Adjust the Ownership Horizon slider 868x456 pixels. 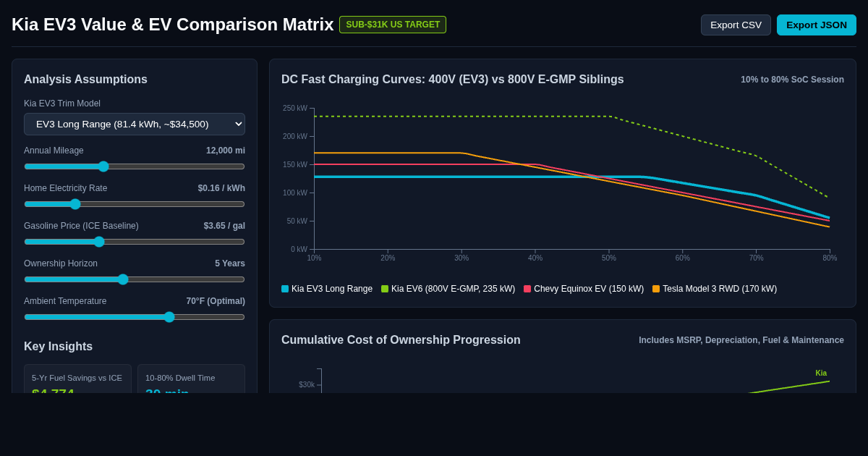[x=135, y=279]
